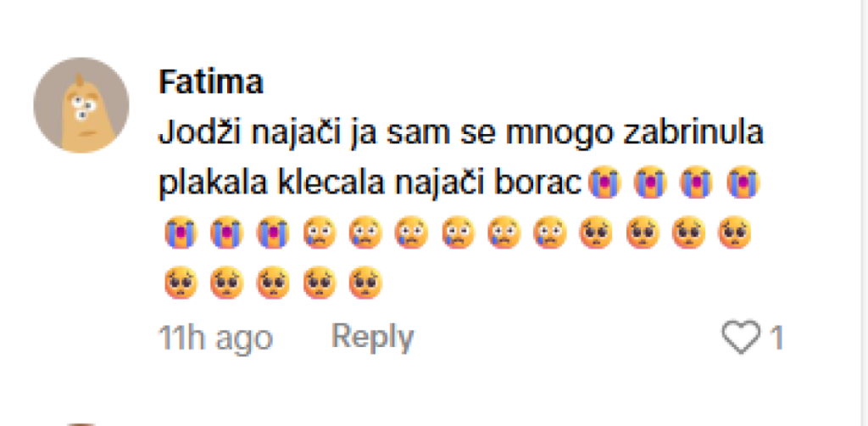Reply to Fatima's comment

click(373, 338)
